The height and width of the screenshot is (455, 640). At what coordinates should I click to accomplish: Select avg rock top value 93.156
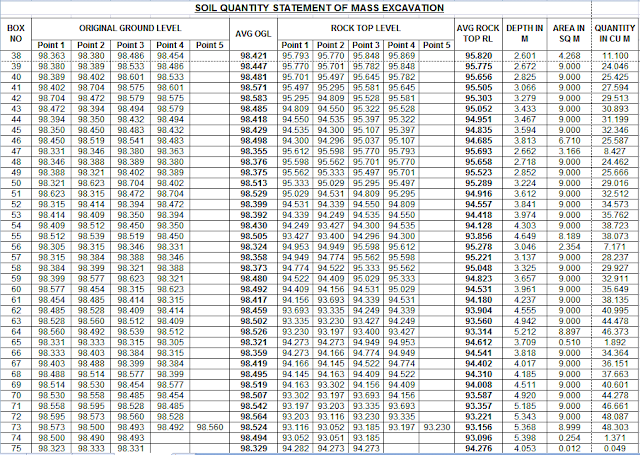click(478, 427)
